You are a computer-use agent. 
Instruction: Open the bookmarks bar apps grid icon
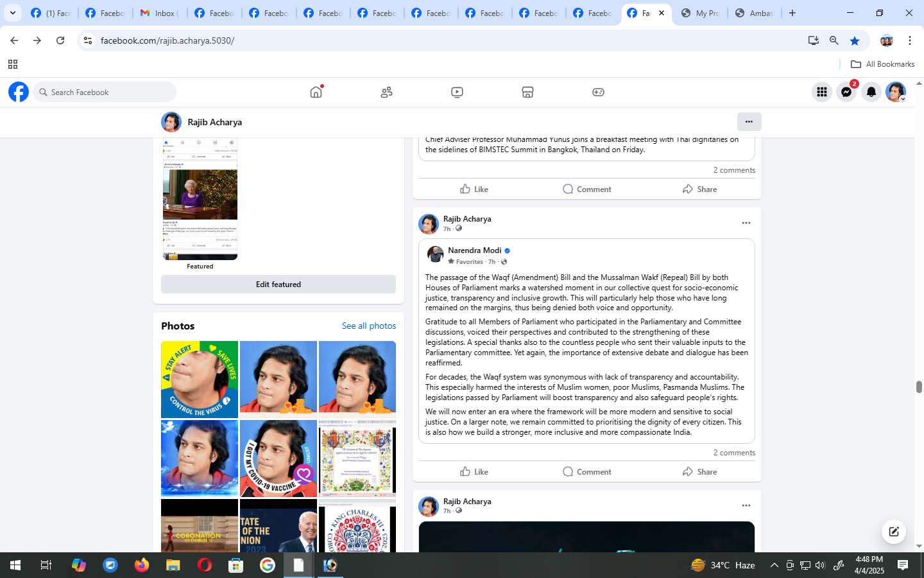tap(12, 64)
